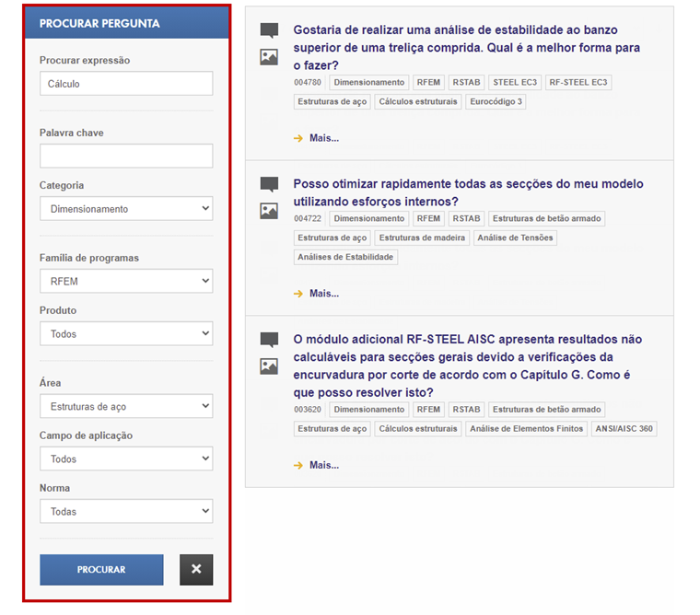Click image icon beside question 004722
The width and height of the screenshot is (700, 615).
pos(269,211)
